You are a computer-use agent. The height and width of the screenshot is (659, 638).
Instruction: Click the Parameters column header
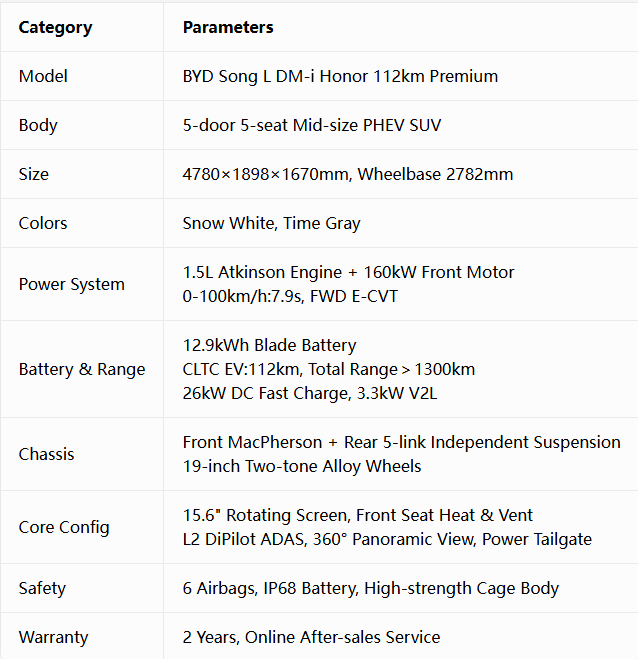pos(228,27)
